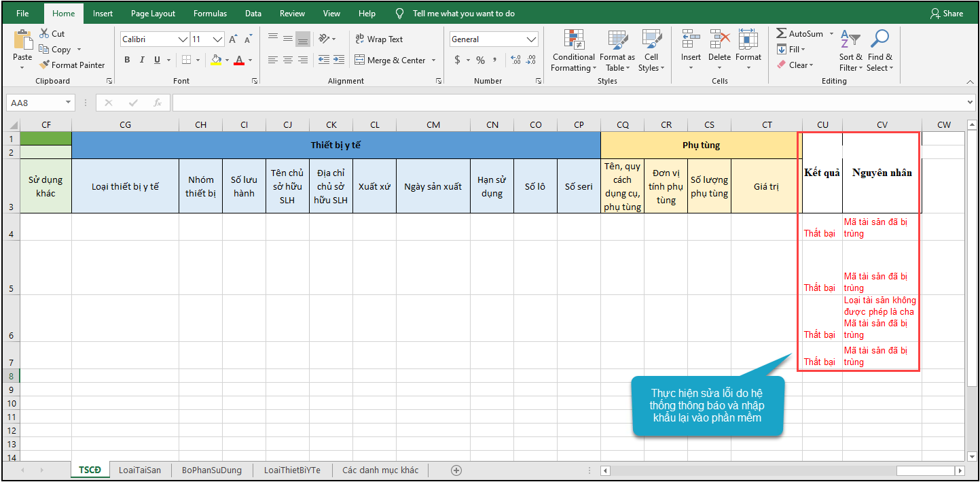Expand the General number format dropdown
Image resolution: width=980 pixels, height=482 pixels.
pos(531,39)
